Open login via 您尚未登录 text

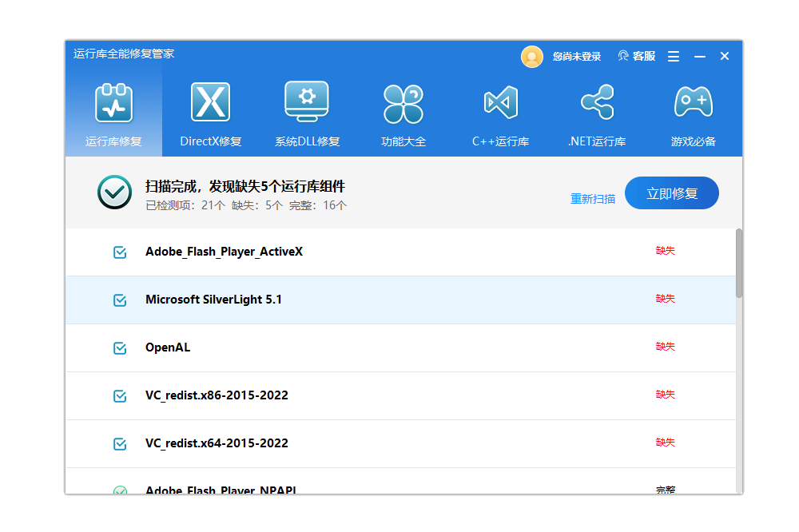click(x=577, y=56)
